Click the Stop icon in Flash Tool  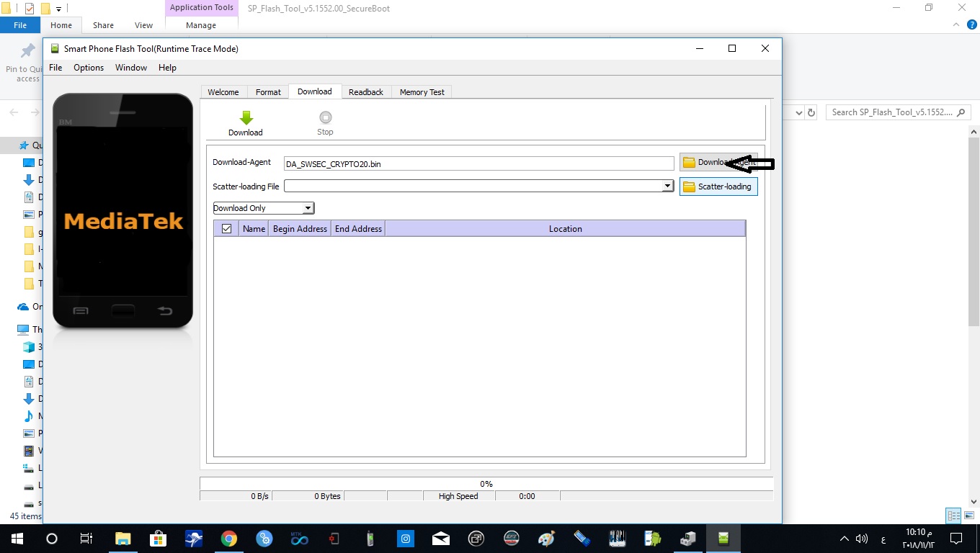tap(325, 117)
